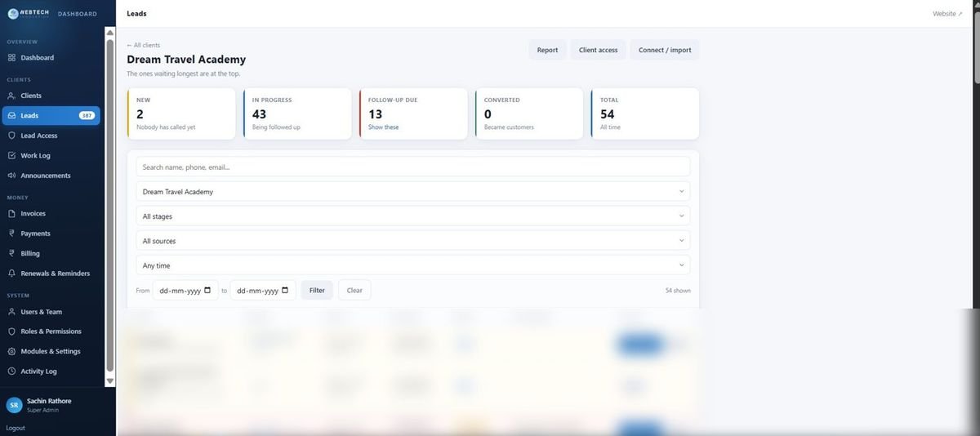Screen dimensions: 980x436
Task: Click the Dream Travel Academy page heading
Action: click(186, 60)
